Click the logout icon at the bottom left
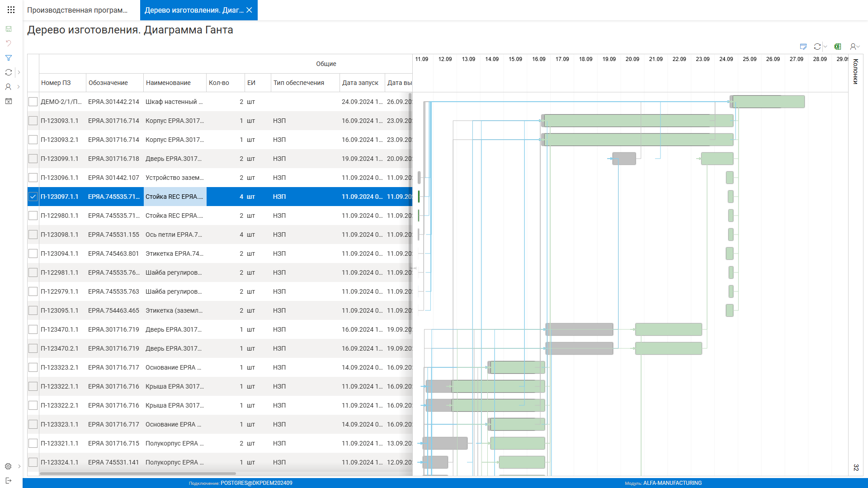Viewport: 868px width, 488px height. point(8,480)
